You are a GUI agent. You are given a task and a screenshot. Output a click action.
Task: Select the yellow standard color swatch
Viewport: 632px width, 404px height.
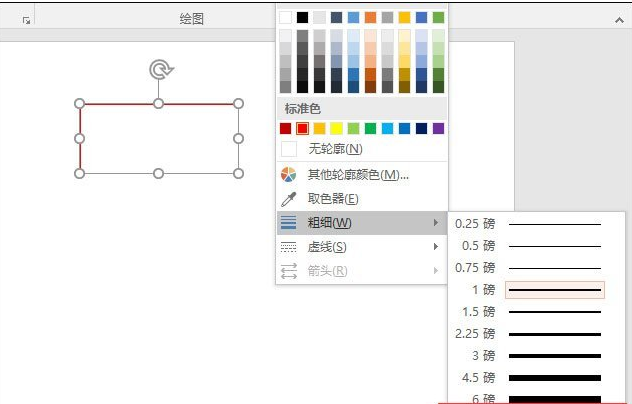(336, 128)
